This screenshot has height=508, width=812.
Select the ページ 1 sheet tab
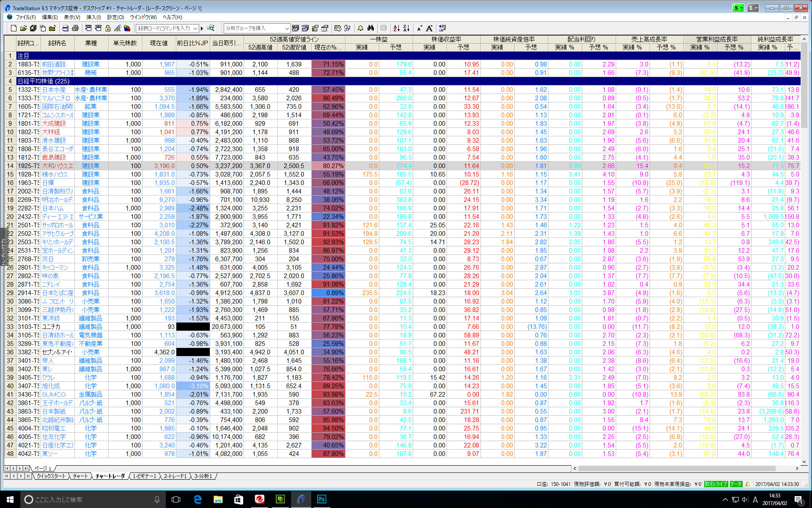pyautogui.click(x=43, y=468)
